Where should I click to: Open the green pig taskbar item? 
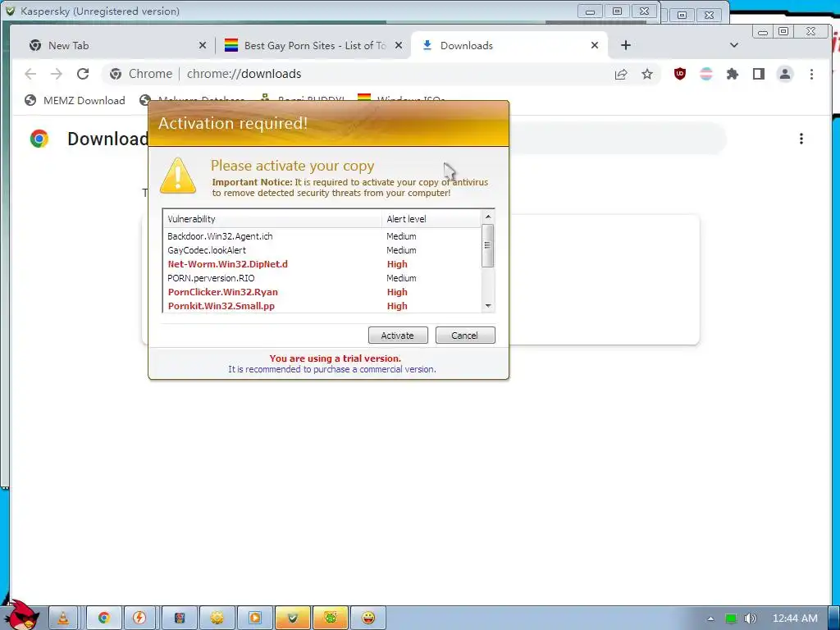point(331,619)
